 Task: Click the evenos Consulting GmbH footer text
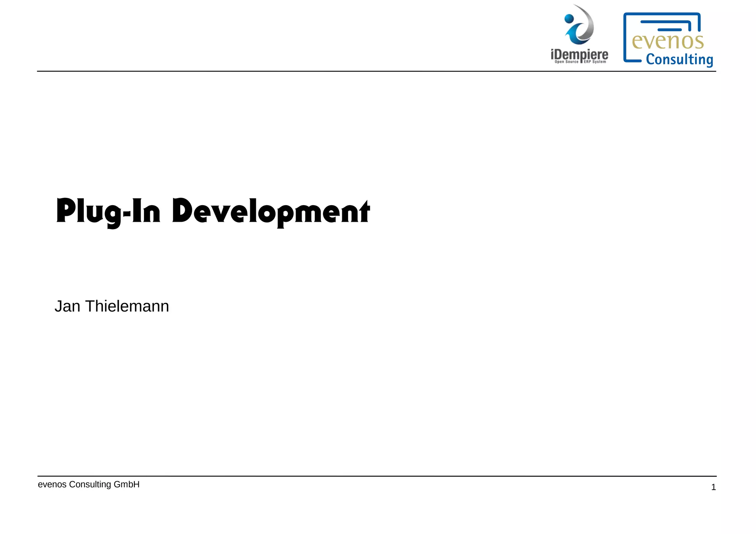[x=89, y=485]
